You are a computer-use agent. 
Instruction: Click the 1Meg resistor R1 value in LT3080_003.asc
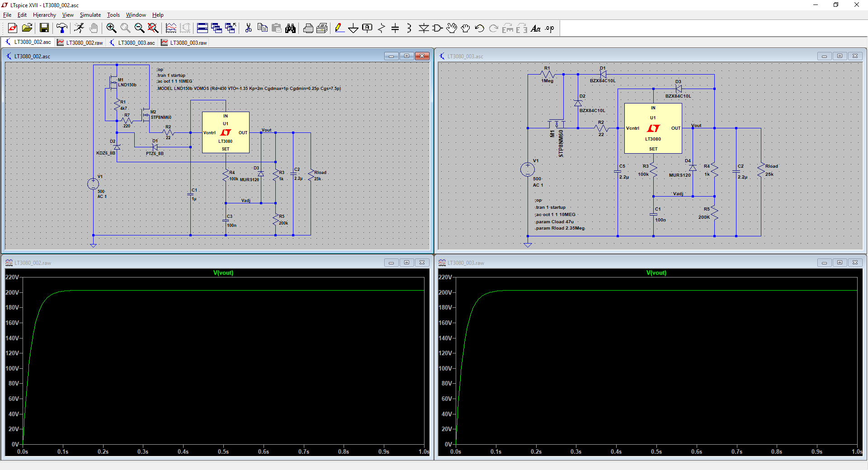[x=547, y=81]
